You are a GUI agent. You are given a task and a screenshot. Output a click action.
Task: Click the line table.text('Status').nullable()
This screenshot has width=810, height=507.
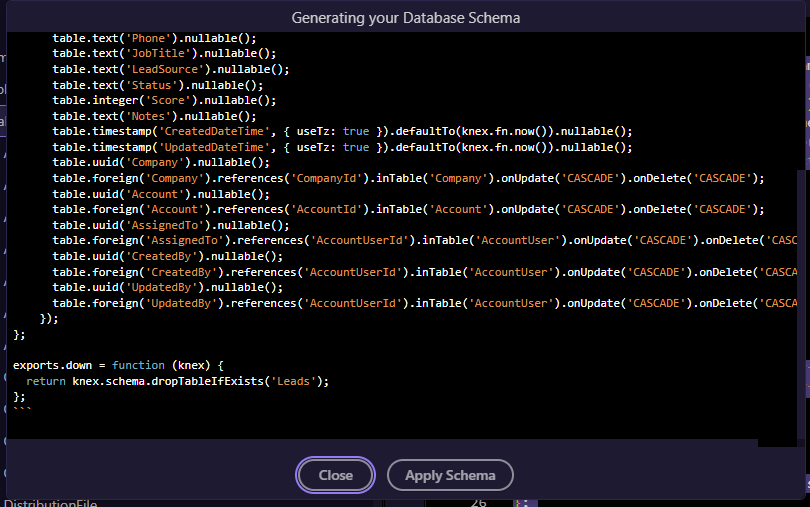point(158,85)
